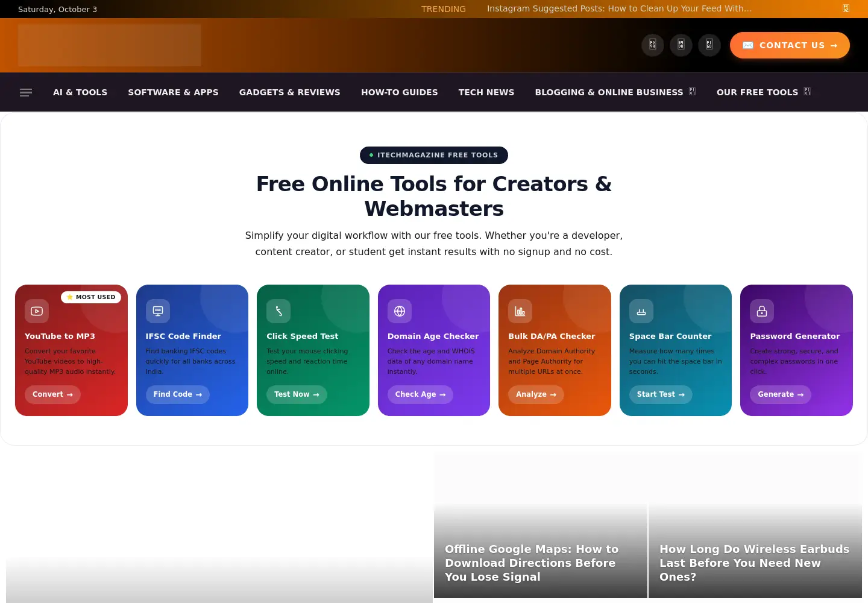Click the Contact Us button

[790, 45]
